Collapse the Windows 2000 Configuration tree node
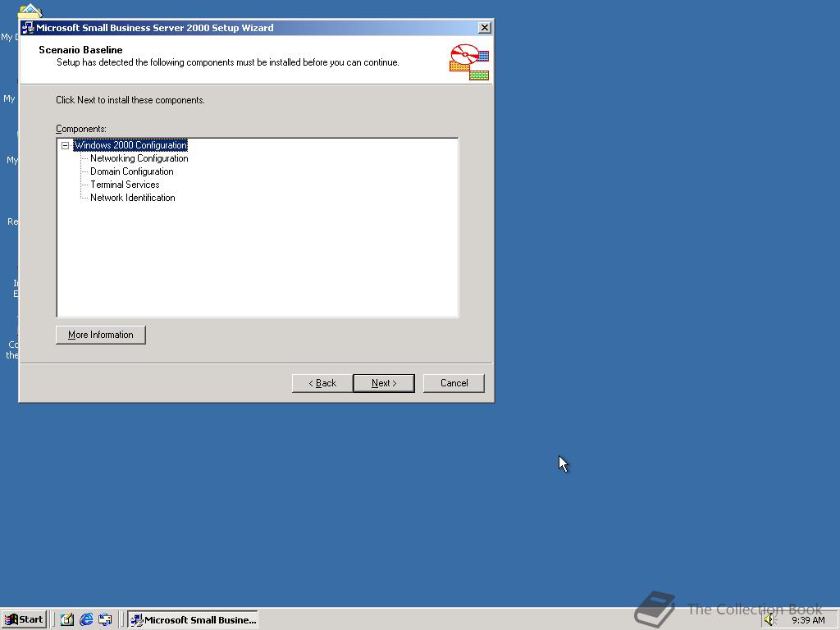 [66, 146]
